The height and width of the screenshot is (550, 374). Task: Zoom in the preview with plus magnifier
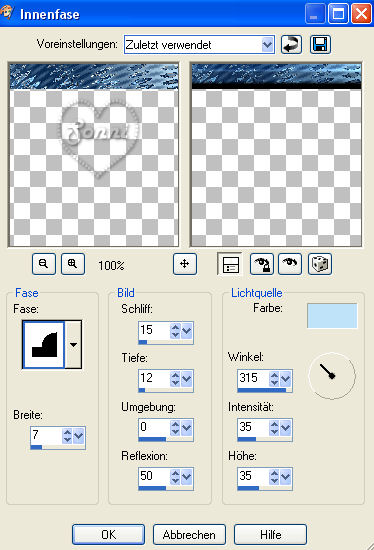click(73, 264)
